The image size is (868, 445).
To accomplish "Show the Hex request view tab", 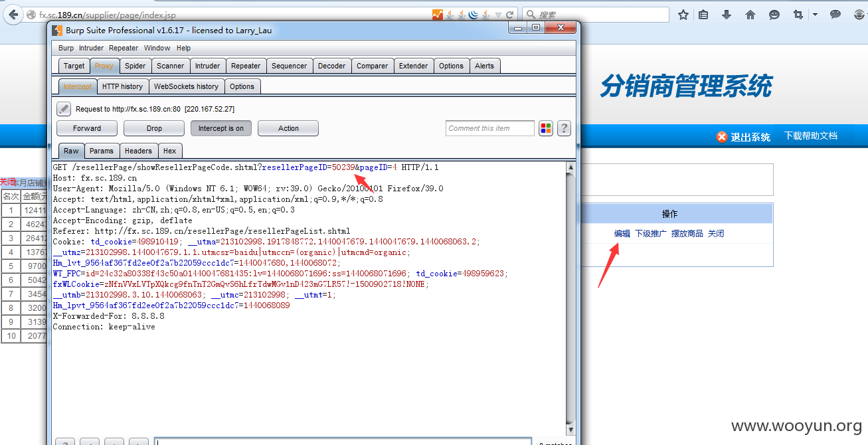I will pyautogui.click(x=170, y=151).
